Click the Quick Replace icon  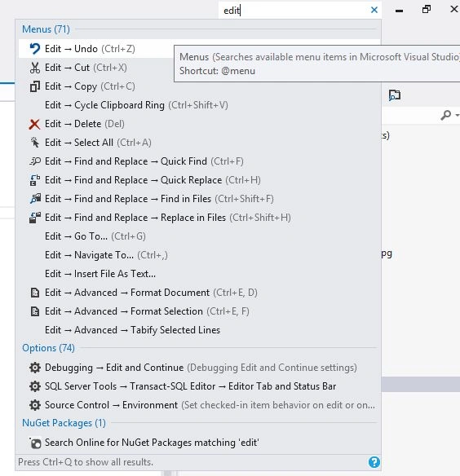pyautogui.click(x=34, y=180)
